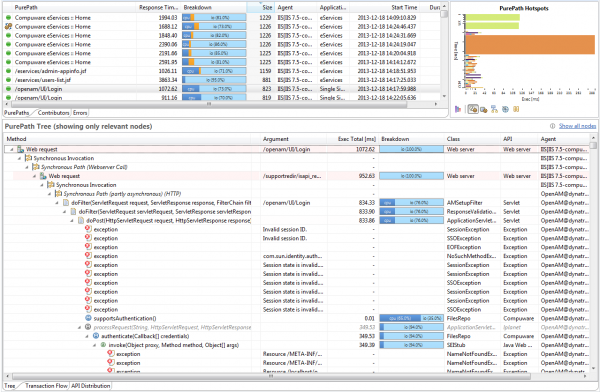The width and height of the screenshot is (600, 392).
Task: Collapse the /supportredir Web request node
Action: point(35,176)
